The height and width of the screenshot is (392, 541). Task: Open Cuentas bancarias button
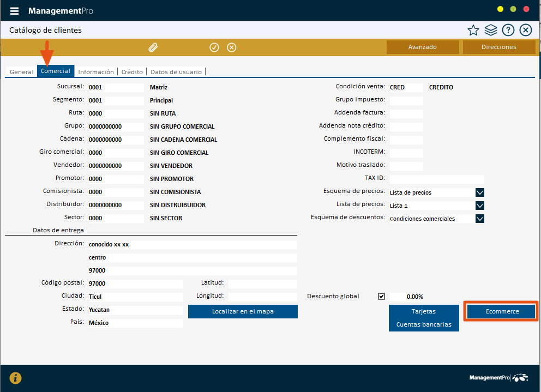tap(424, 324)
